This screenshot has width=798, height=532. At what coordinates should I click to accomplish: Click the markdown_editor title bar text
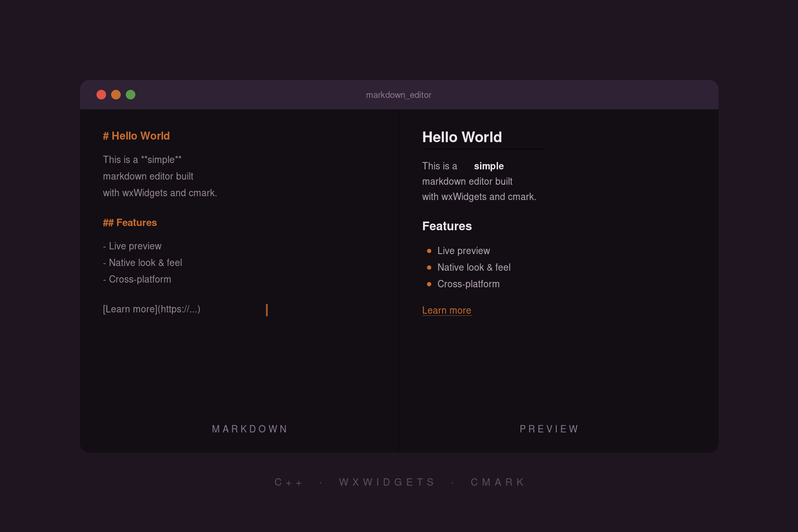tap(399, 95)
